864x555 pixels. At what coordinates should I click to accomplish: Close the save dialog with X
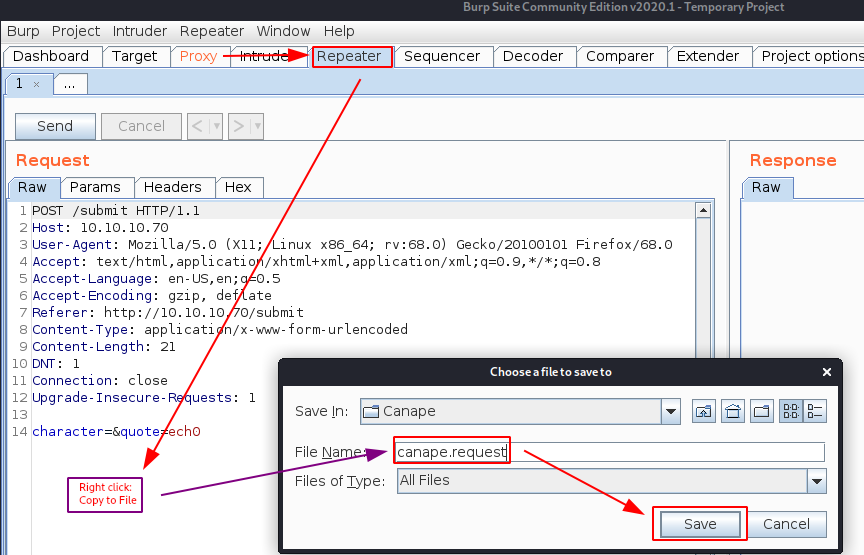coord(827,372)
